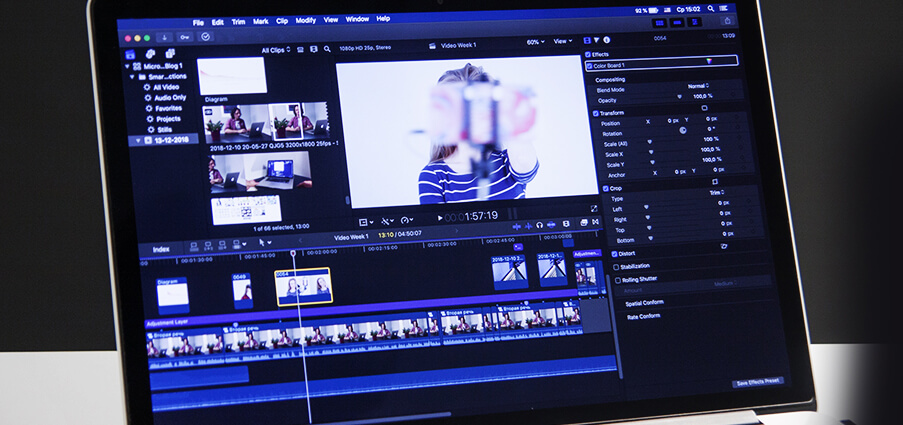Toggle the Transform checkbox
This screenshot has width=903, height=425.
596,113
